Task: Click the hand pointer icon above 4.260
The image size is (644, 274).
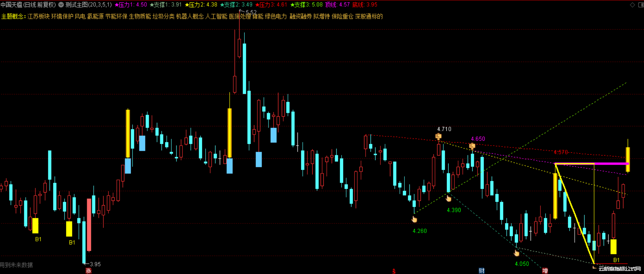Action: click(x=414, y=219)
